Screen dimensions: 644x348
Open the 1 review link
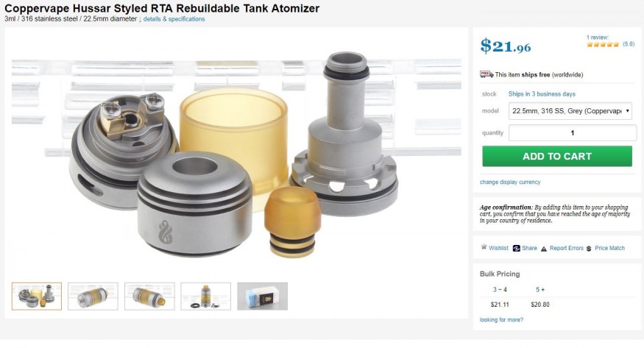[597, 38]
